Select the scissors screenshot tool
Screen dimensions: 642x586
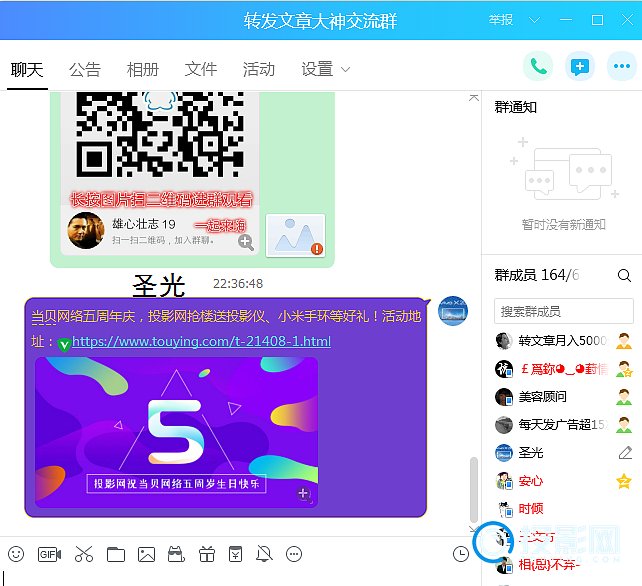tap(84, 554)
